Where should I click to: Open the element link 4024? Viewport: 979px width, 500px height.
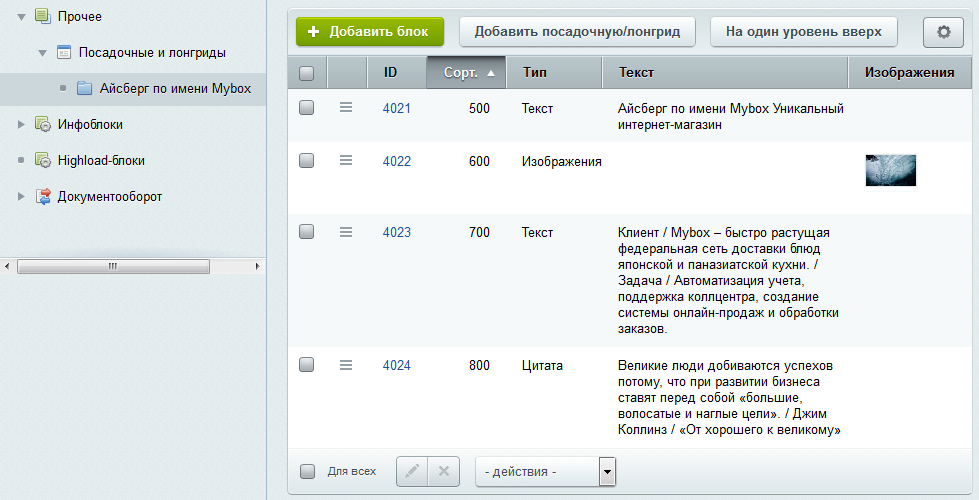click(x=396, y=365)
